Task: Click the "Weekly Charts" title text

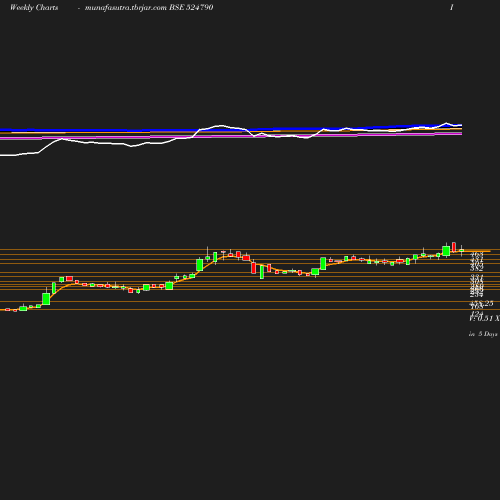Action: pyautogui.click(x=34, y=8)
